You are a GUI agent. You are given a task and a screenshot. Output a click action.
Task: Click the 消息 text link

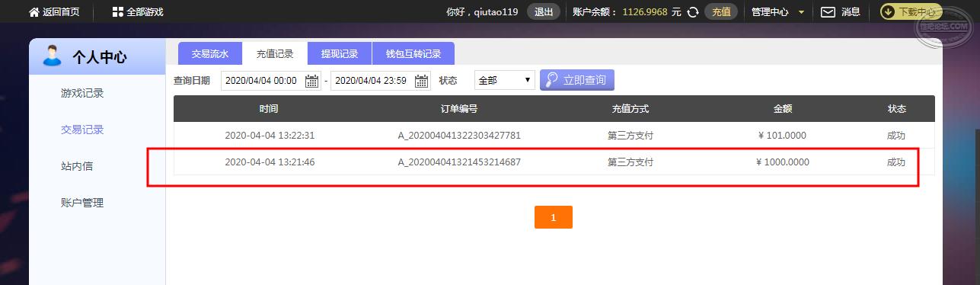851,12
